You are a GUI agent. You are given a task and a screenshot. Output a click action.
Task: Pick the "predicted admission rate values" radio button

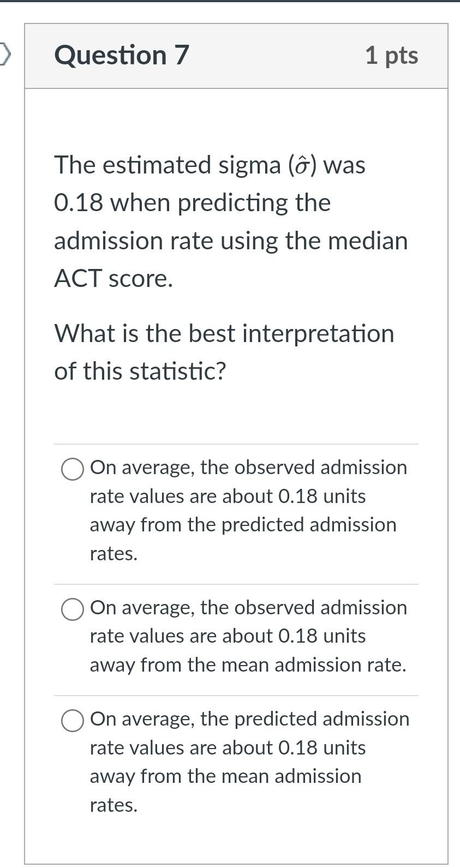72,721
